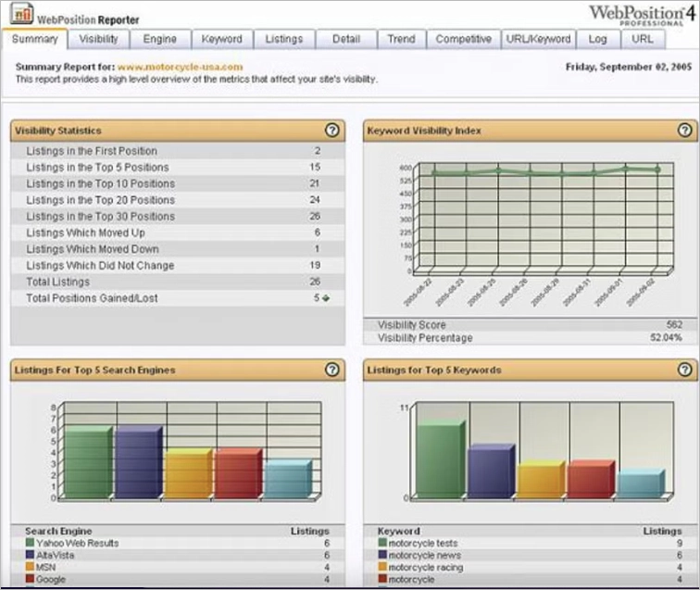Click the Yahoo Web Results green legend swatch
The width and height of the screenshot is (700, 590).
click(x=31, y=544)
